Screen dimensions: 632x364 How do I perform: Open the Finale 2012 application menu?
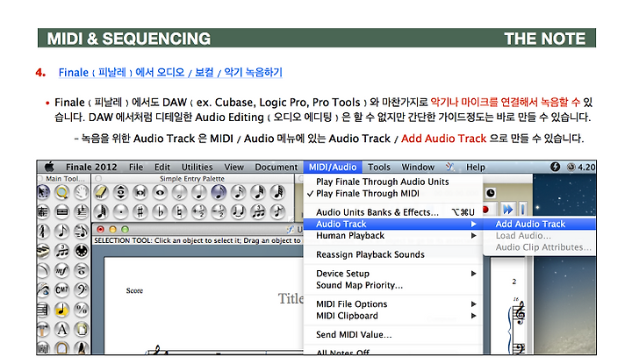click(91, 168)
